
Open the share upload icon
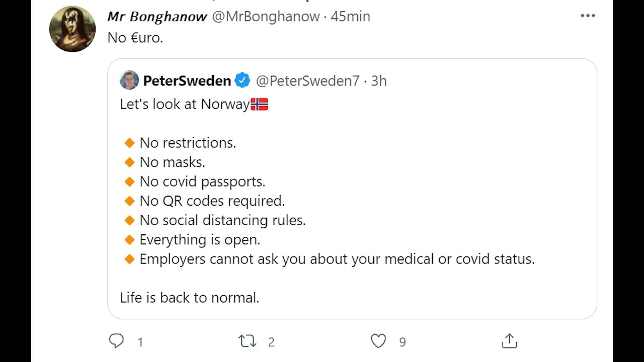click(509, 341)
